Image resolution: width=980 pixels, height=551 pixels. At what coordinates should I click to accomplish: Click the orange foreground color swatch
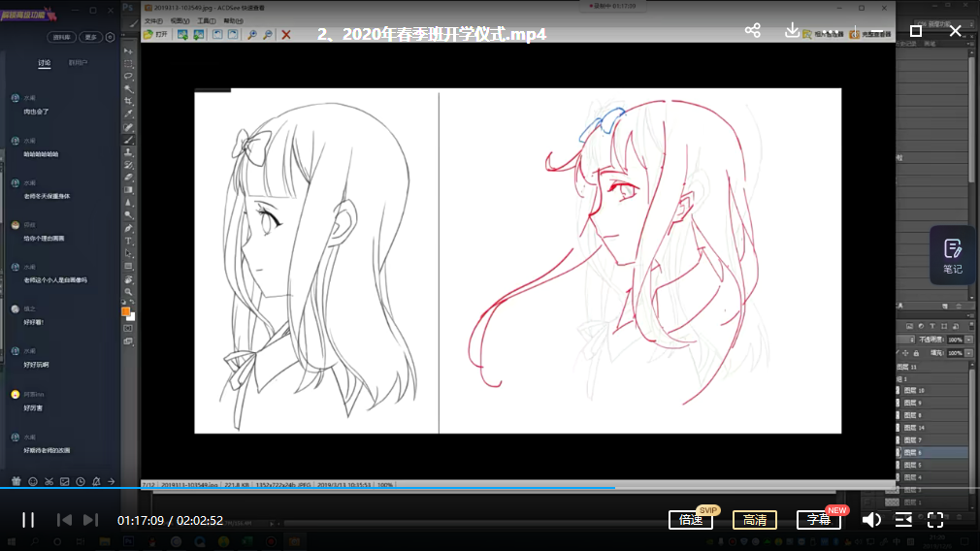125,311
